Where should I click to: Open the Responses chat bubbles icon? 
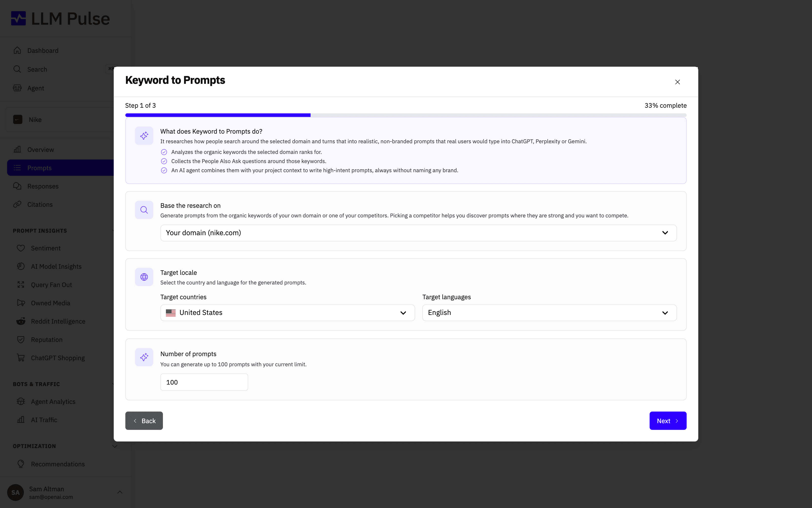point(18,186)
